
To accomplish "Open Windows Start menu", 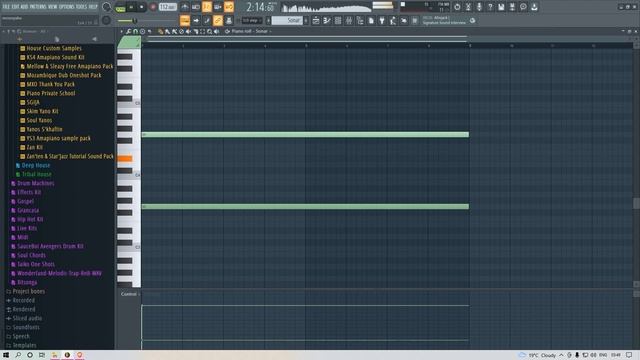I will 6,355.
